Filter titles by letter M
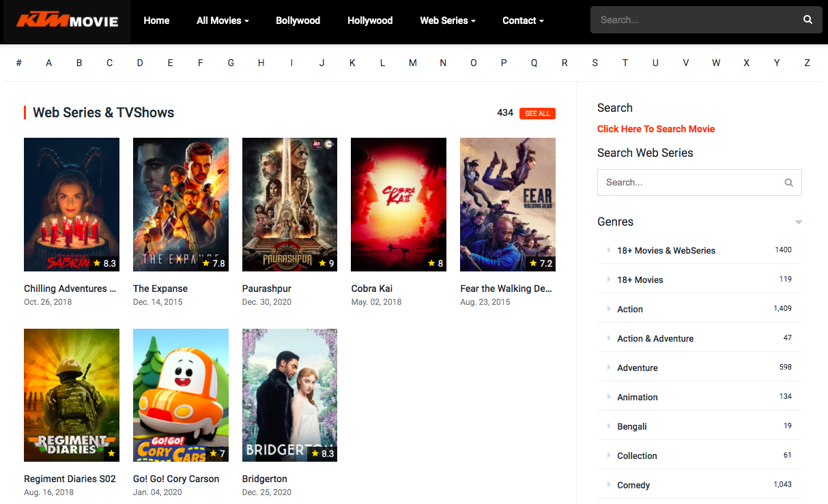Viewport: 828px width, 504px height. [x=412, y=63]
